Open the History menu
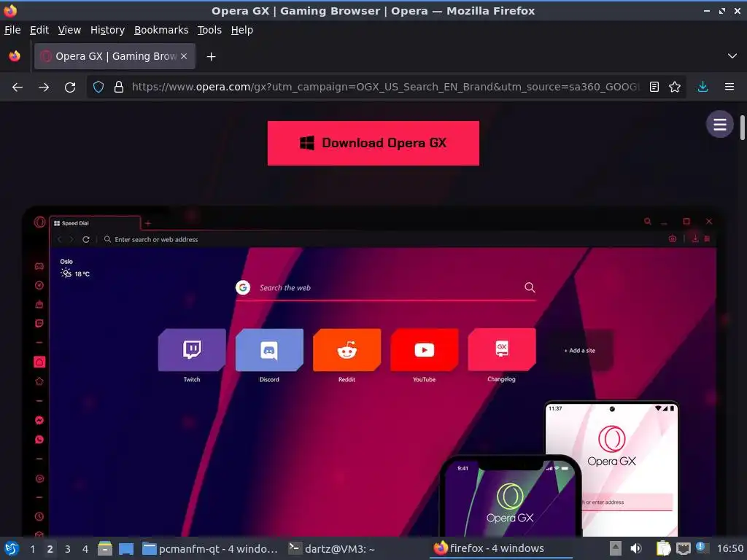The width and height of the screenshot is (747, 560). tap(107, 30)
